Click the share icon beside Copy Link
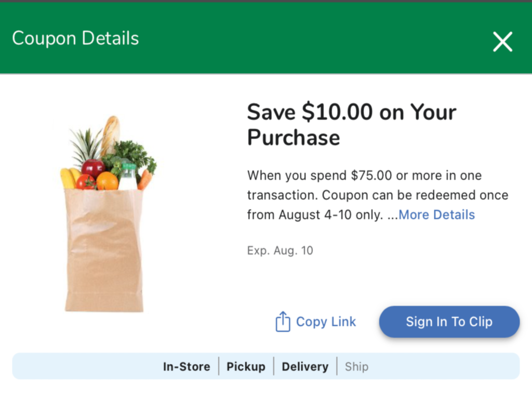This screenshot has width=532, height=399. click(283, 322)
